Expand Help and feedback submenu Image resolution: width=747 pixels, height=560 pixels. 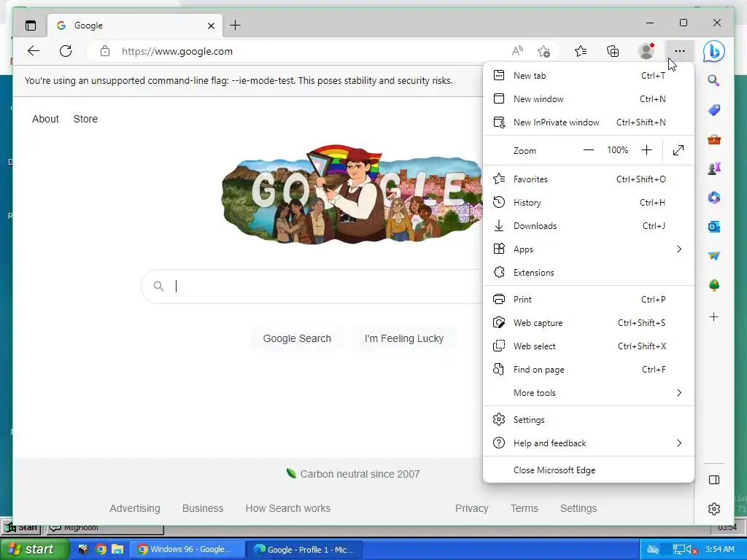(x=589, y=443)
